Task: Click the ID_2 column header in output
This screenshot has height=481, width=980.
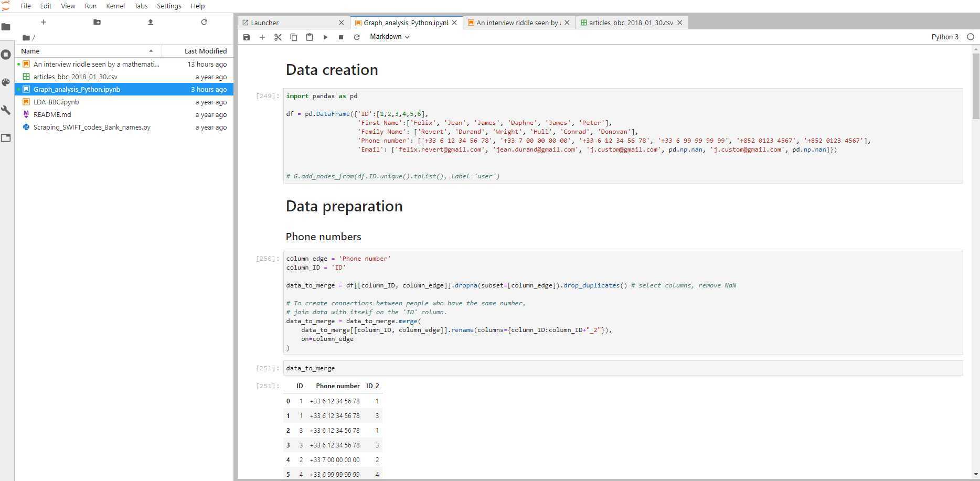Action: [x=372, y=386]
